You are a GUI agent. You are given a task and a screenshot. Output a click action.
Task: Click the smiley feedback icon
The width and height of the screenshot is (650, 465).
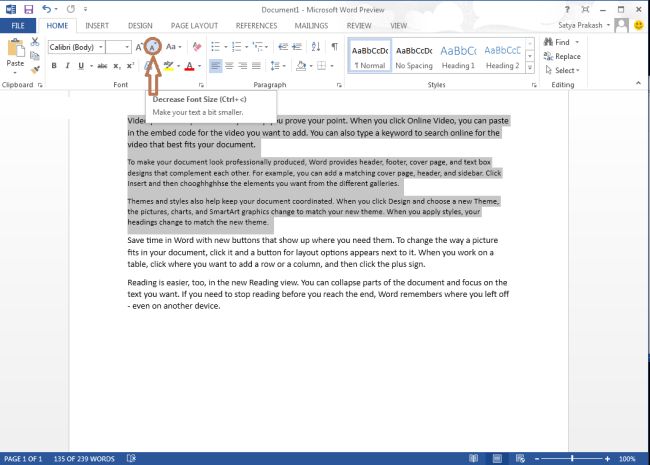tap(639, 25)
